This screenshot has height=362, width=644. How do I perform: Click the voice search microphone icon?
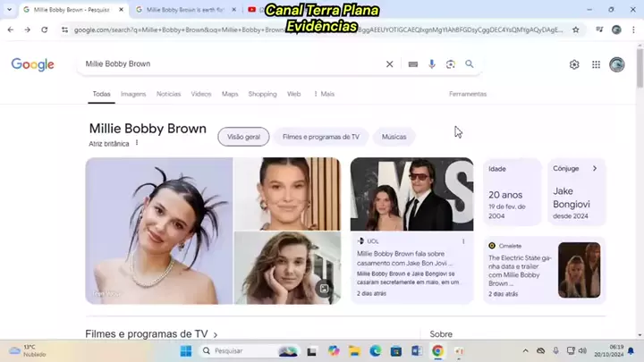[432, 64]
